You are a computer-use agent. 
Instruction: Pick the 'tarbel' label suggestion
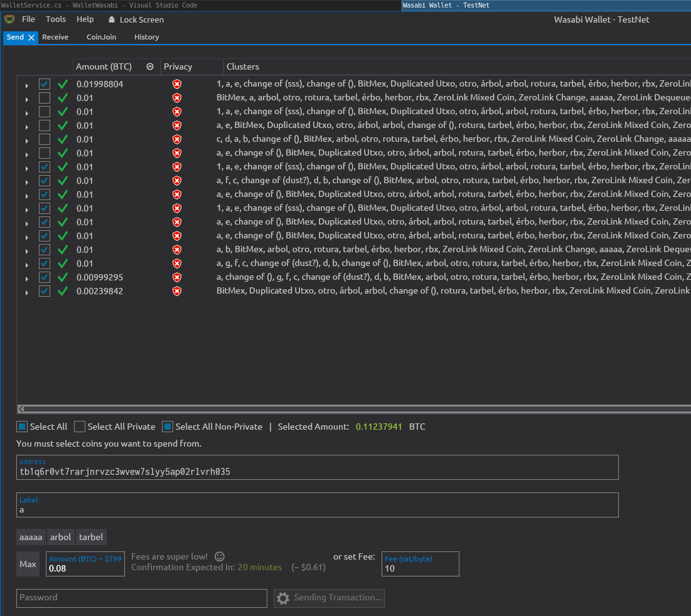click(x=91, y=537)
